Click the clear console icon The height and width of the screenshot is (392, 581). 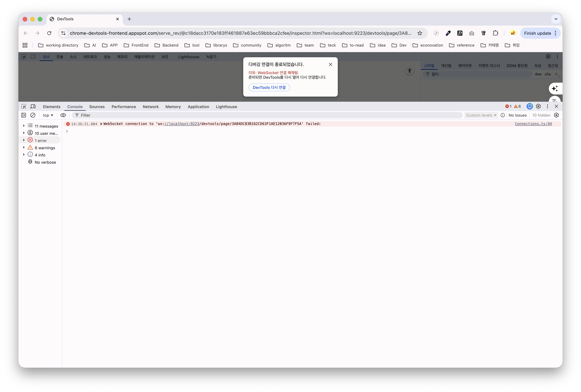pyautogui.click(x=33, y=115)
